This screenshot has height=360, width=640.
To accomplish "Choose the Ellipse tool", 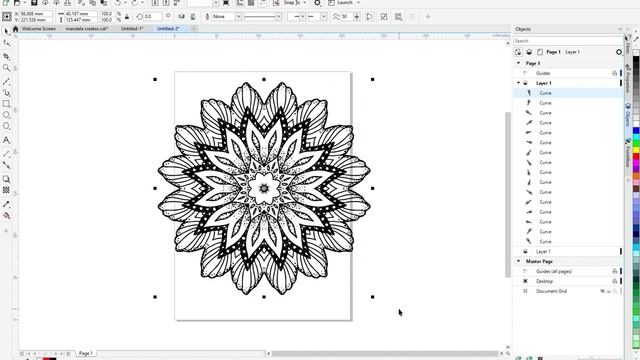I will point(6,115).
